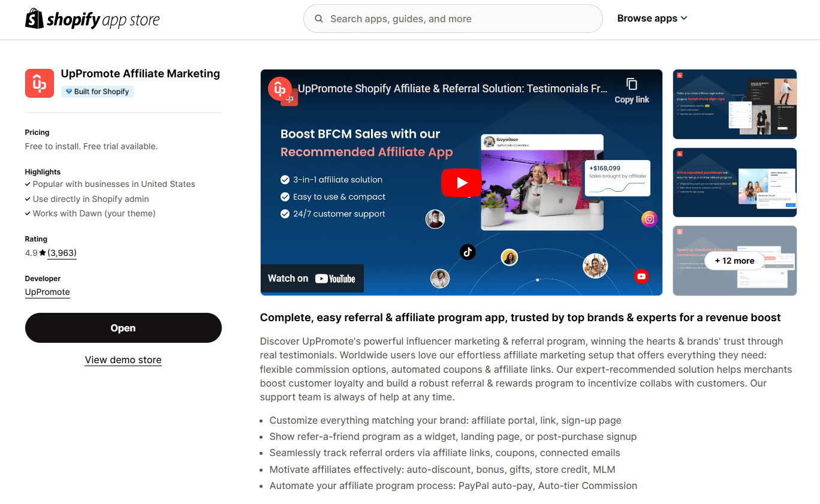
Task: Click the UpPromote Affiliate Marketing title
Action: pyautogui.click(x=140, y=74)
